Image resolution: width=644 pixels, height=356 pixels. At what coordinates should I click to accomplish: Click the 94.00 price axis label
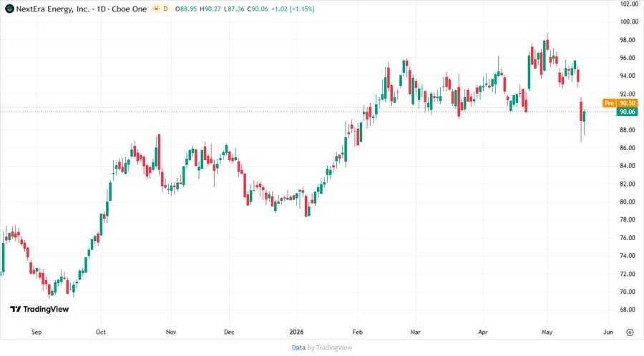[x=627, y=76]
